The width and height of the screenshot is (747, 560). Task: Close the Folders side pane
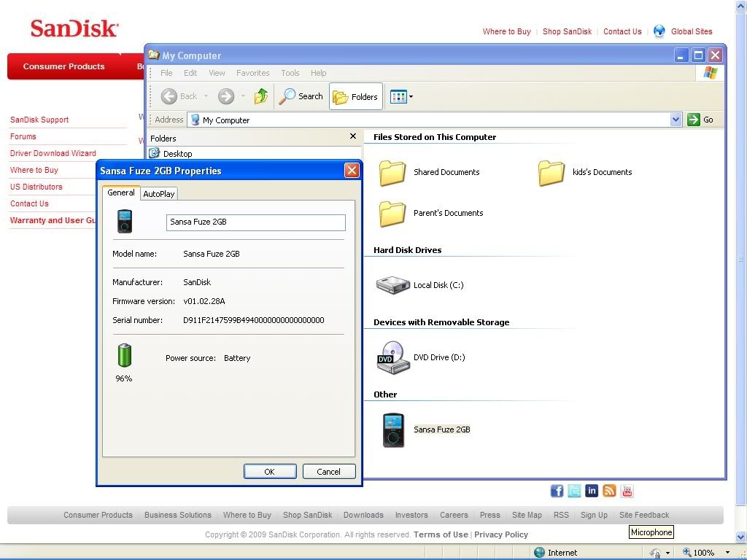click(353, 136)
